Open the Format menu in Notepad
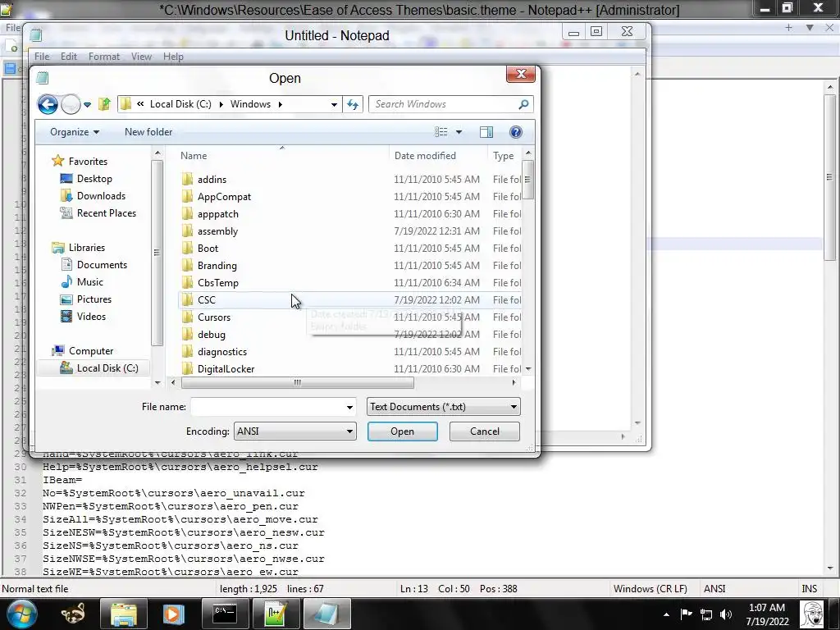840x630 pixels. pyautogui.click(x=104, y=57)
